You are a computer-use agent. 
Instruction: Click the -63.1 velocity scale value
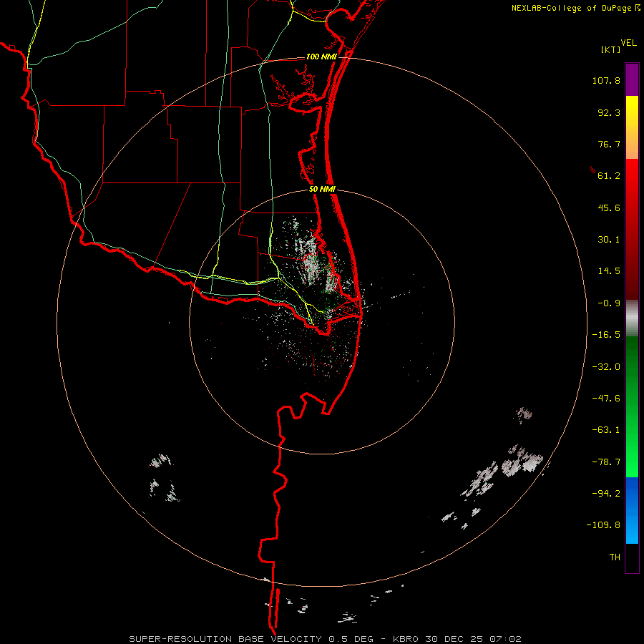pos(606,430)
